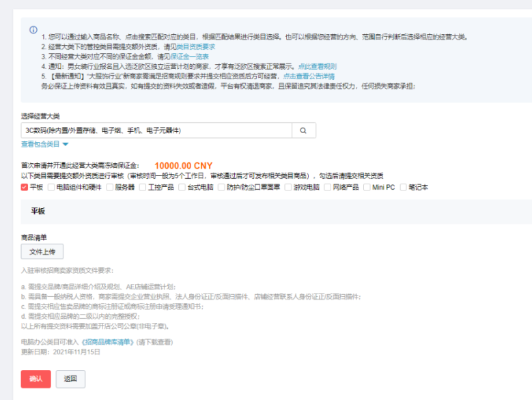Toggle the Mini PC checkbox
The image size is (532, 400).
[367, 187]
